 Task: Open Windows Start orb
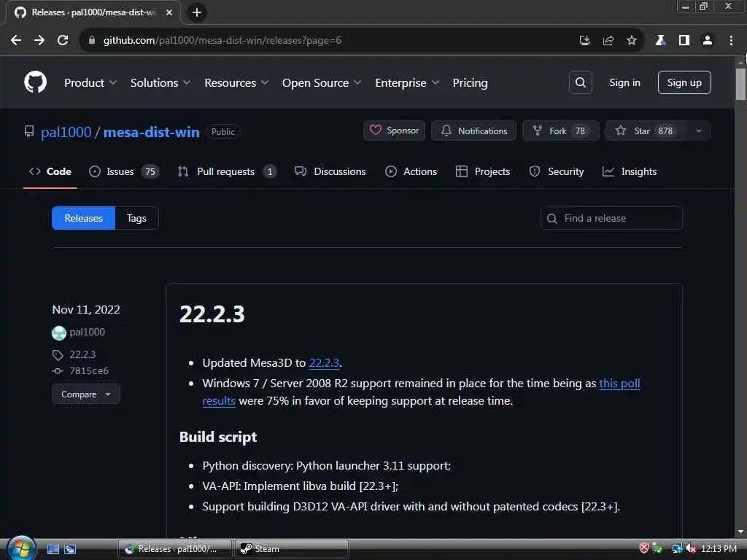(x=21, y=548)
